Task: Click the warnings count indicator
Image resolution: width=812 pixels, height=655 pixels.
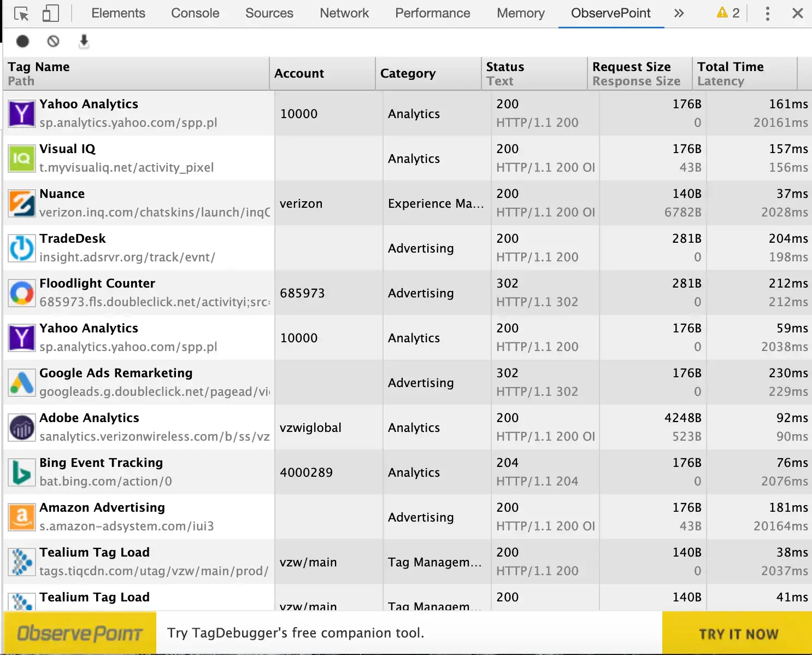Action: point(728,13)
